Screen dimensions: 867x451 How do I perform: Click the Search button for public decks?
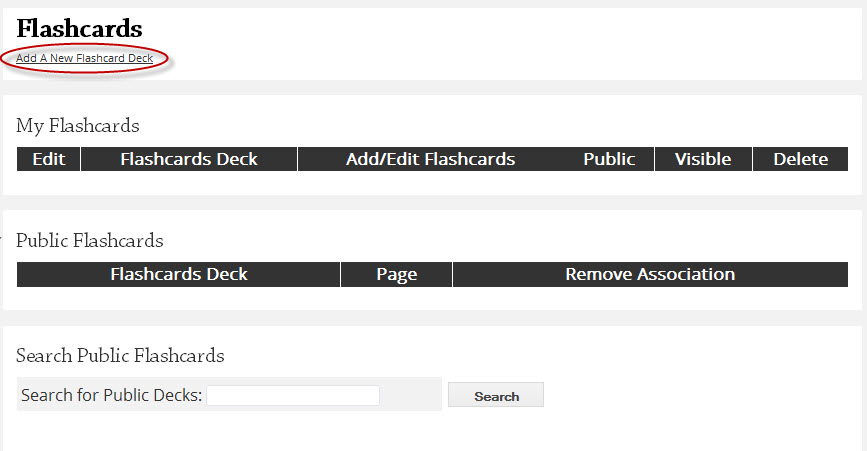point(496,395)
